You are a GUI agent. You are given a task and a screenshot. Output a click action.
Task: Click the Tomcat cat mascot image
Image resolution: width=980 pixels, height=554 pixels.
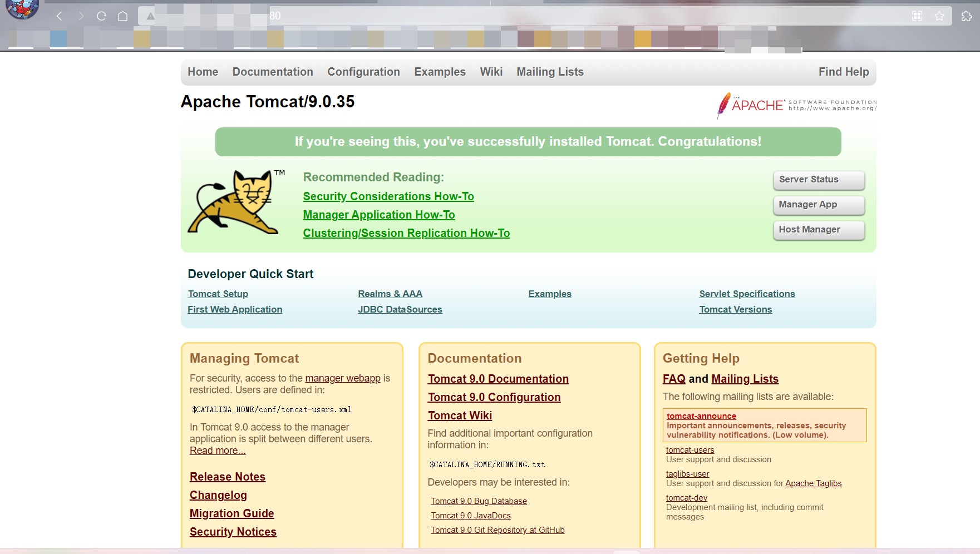(x=236, y=201)
